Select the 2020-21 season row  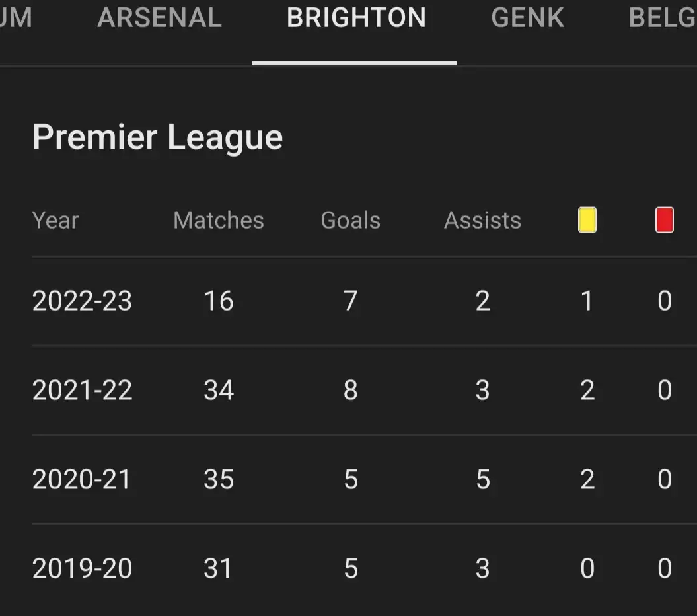[x=83, y=480]
